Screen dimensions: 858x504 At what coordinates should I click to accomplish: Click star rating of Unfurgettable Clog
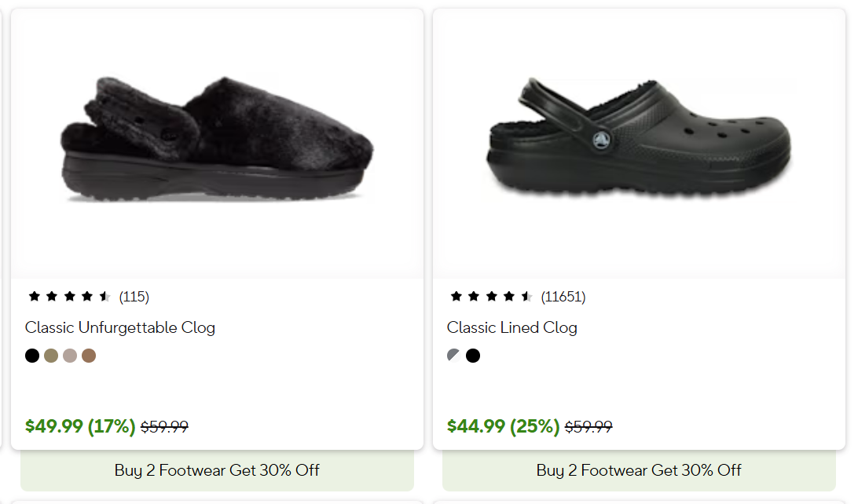69,297
